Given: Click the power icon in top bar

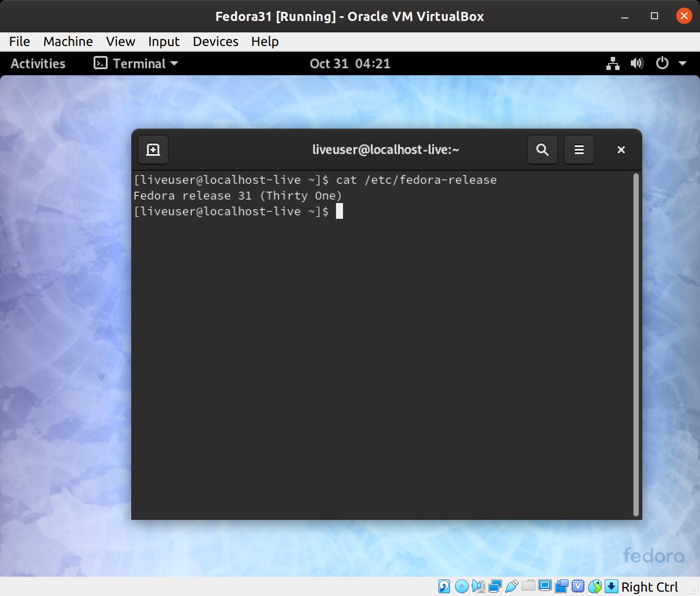Looking at the screenshot, I should click(x=662, y=63).
